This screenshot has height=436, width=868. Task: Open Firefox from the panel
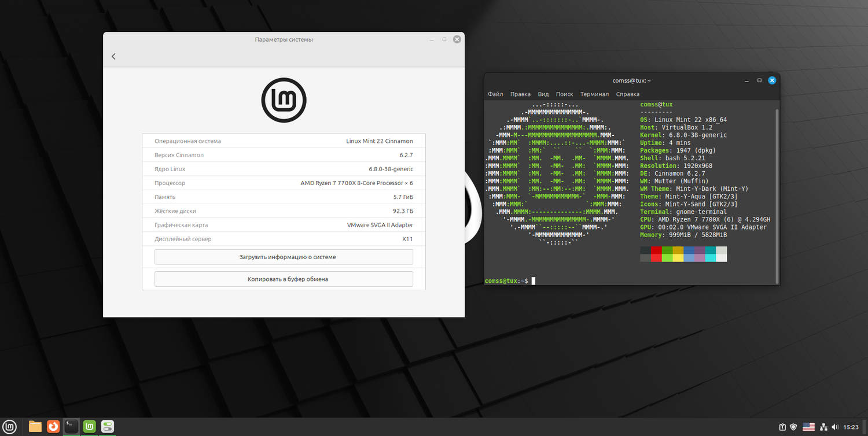click(53, 427)
